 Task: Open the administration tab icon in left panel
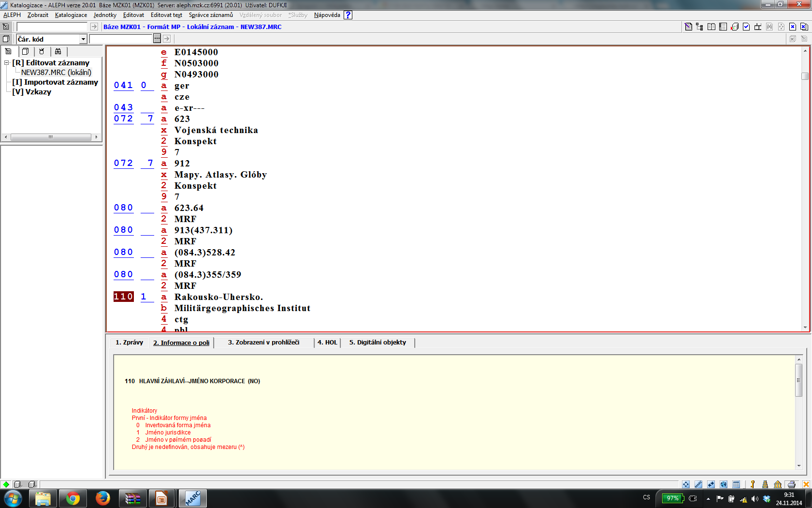point(42,51)
